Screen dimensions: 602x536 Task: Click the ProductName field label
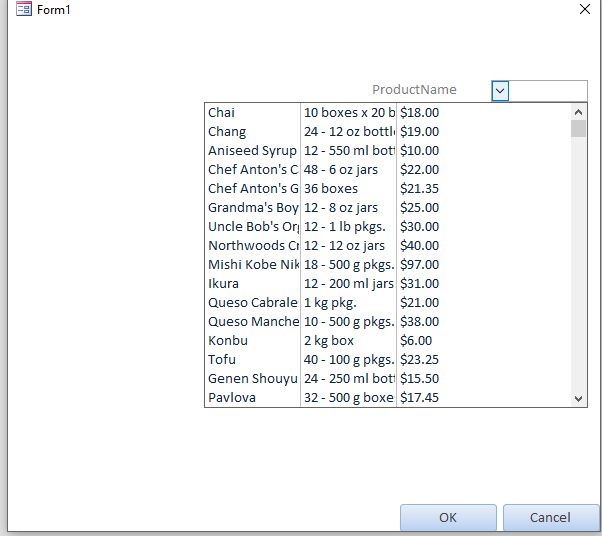click(414, 89)
